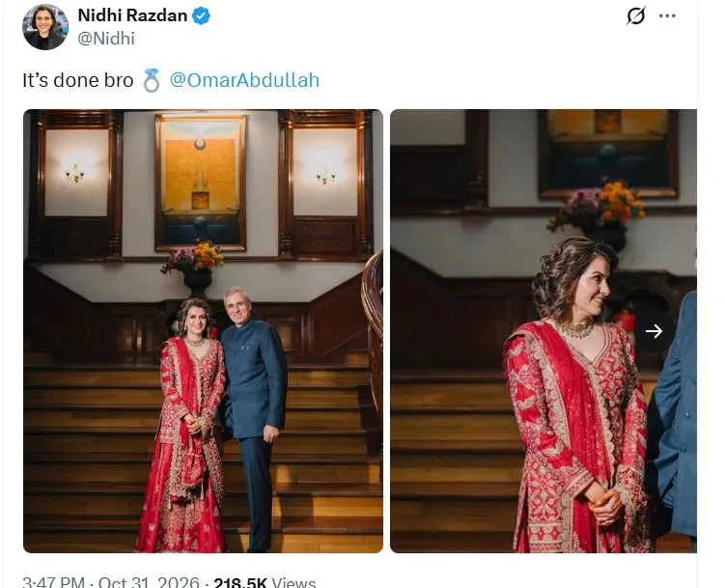Click the blue verified badge checkmark
The width and height of the screenshot is (725, 588).
click(x=201, y=15)
